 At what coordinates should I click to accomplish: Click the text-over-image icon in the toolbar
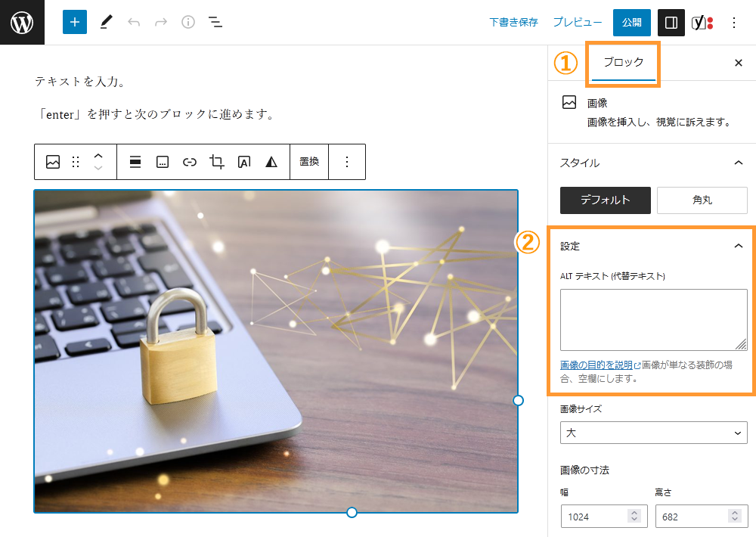click(244, 161)
